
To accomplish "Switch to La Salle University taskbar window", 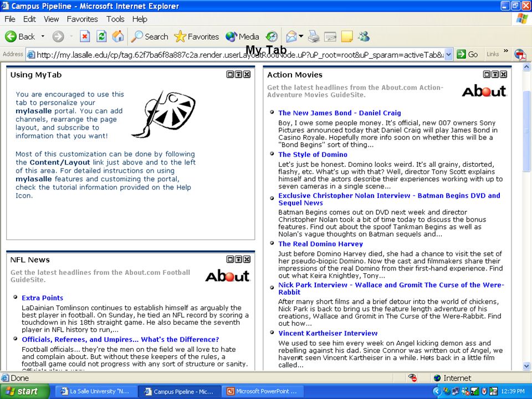I will [x=95, y=391].
